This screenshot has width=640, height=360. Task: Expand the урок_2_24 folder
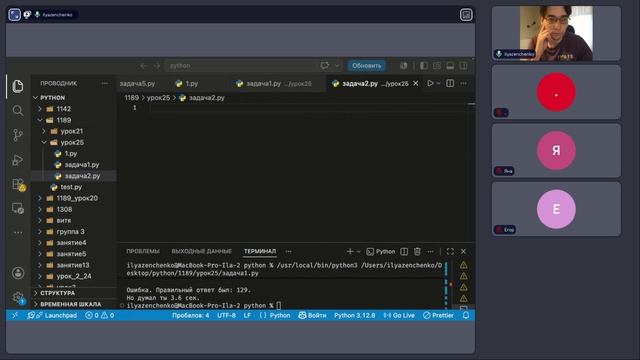click(74, 276)
